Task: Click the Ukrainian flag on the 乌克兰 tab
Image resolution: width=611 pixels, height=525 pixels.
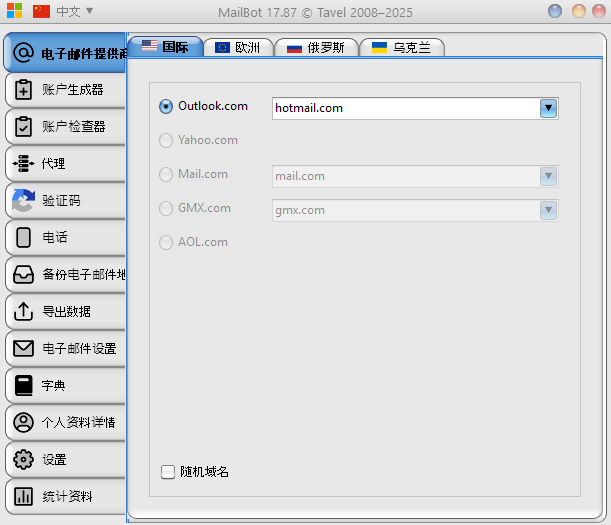Action: [379, 48]
